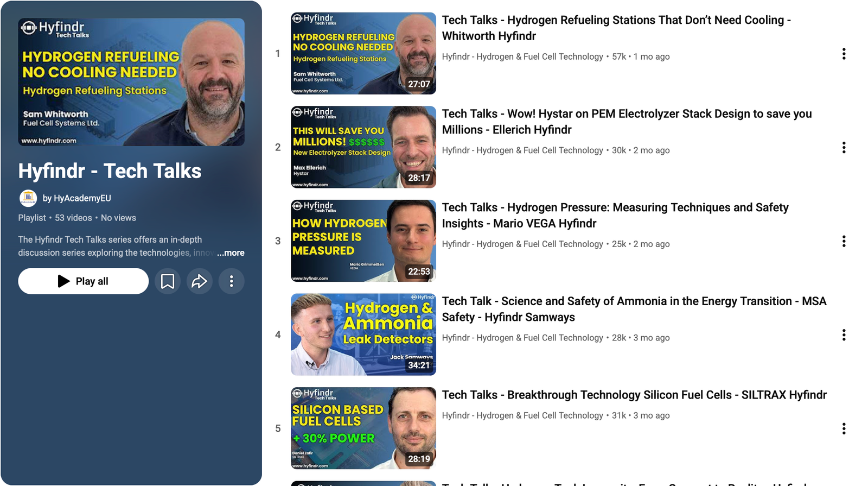The width and height of the screenshot is (868, 486).
Task: Click the '53 videos' text
Action: [73, 218]
